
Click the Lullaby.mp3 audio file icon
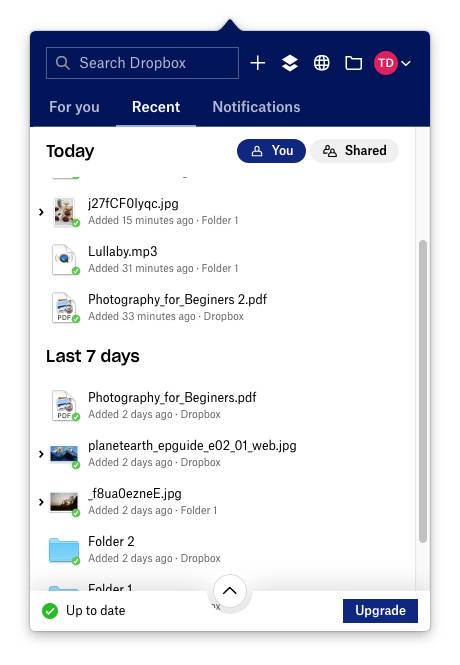click(x=64, y=259)
